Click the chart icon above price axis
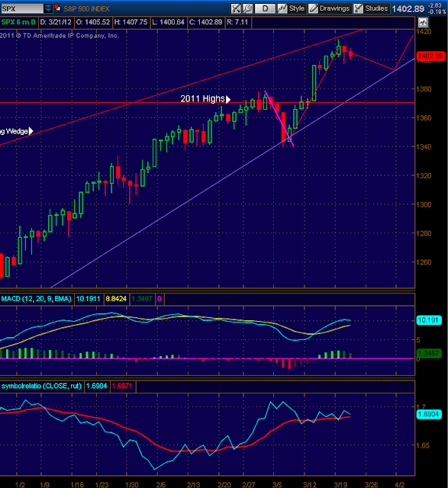Screen dimensions: 448x488 coord(423,22)
